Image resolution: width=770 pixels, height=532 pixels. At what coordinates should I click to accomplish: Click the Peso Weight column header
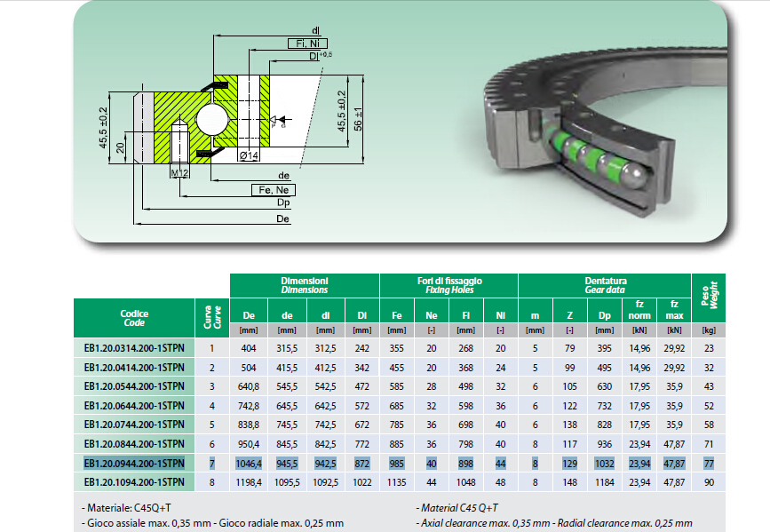[709, 298]
